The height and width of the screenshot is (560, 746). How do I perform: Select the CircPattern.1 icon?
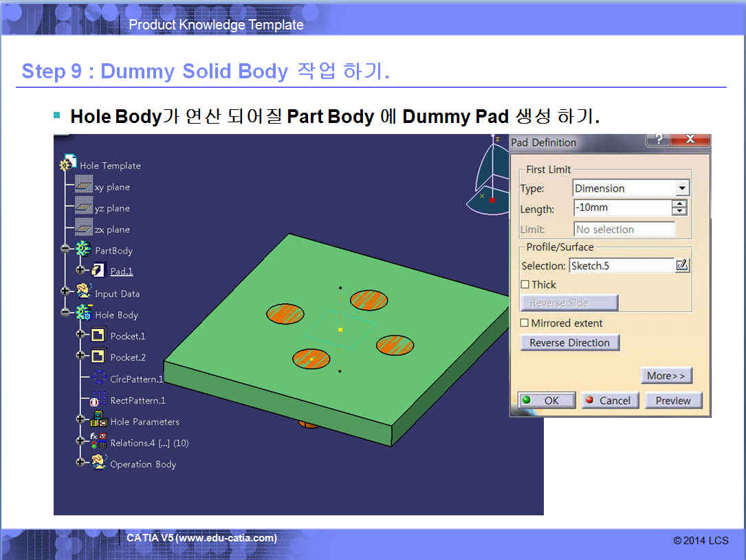click(99, 377)
